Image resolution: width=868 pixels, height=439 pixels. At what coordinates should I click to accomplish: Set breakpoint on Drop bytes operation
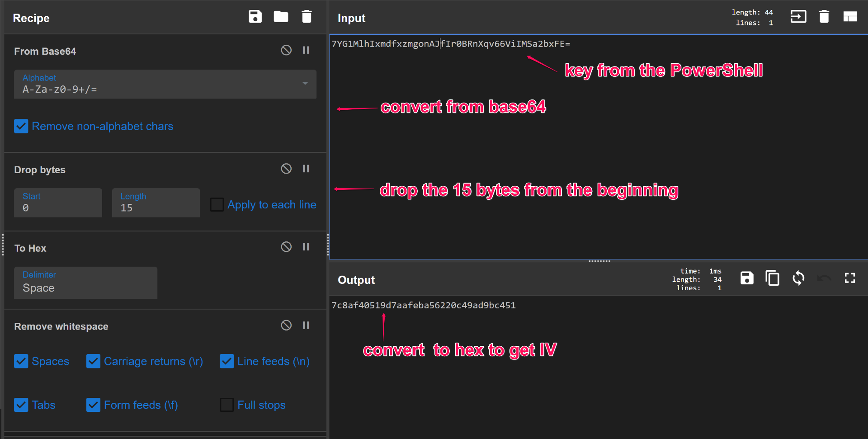pyautogui.click(x=306, y=169)
